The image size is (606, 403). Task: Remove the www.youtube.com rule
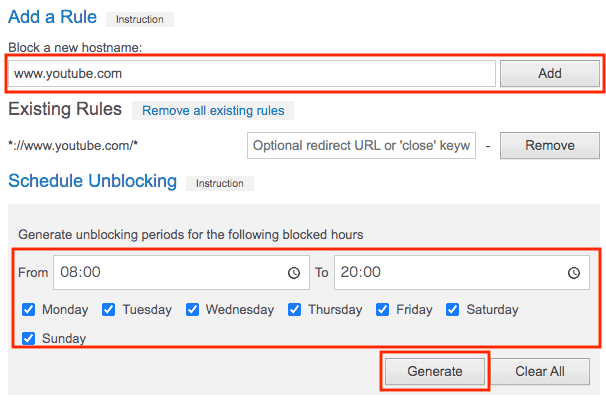click(x=550, y=146)
